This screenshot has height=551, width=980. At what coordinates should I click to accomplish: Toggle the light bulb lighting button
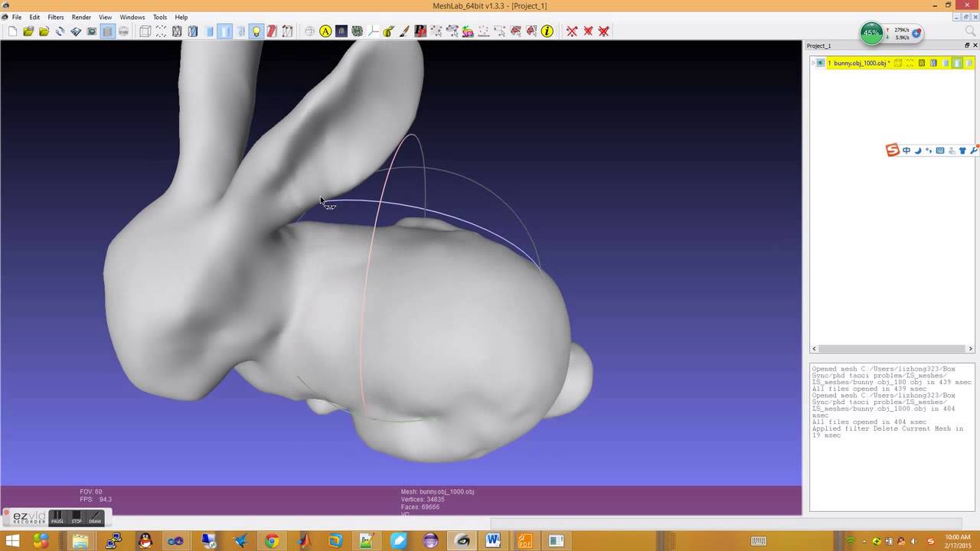pos(256,31)
